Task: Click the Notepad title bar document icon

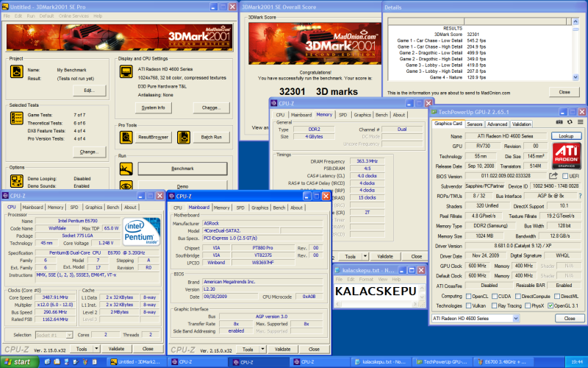Action: click(337, 270)
